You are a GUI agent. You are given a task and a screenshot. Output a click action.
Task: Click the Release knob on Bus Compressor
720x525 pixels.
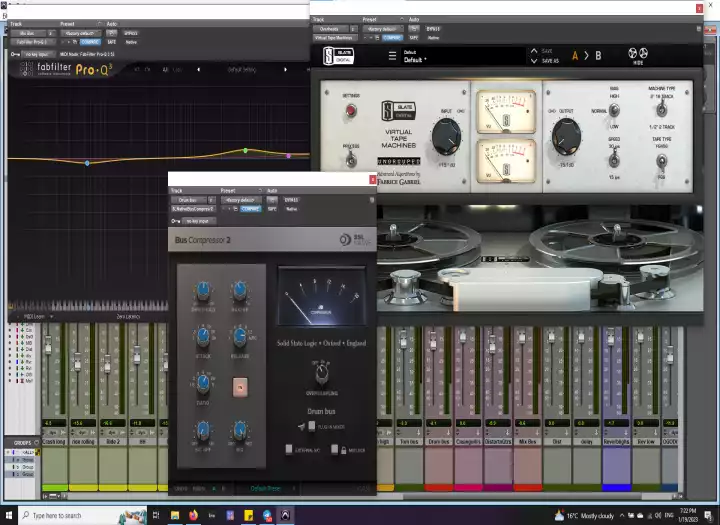[239, 336]
